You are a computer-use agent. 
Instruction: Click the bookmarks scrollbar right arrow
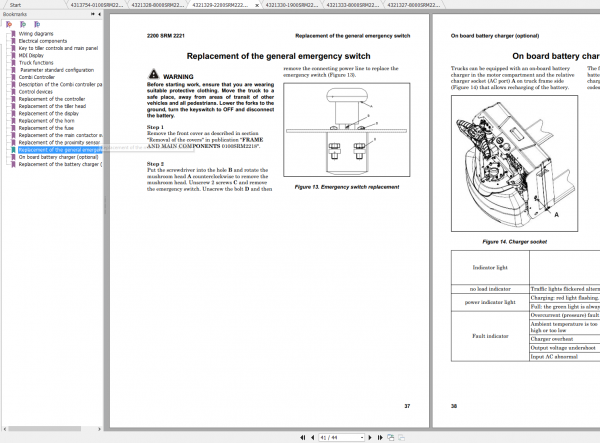pos(99,429)
